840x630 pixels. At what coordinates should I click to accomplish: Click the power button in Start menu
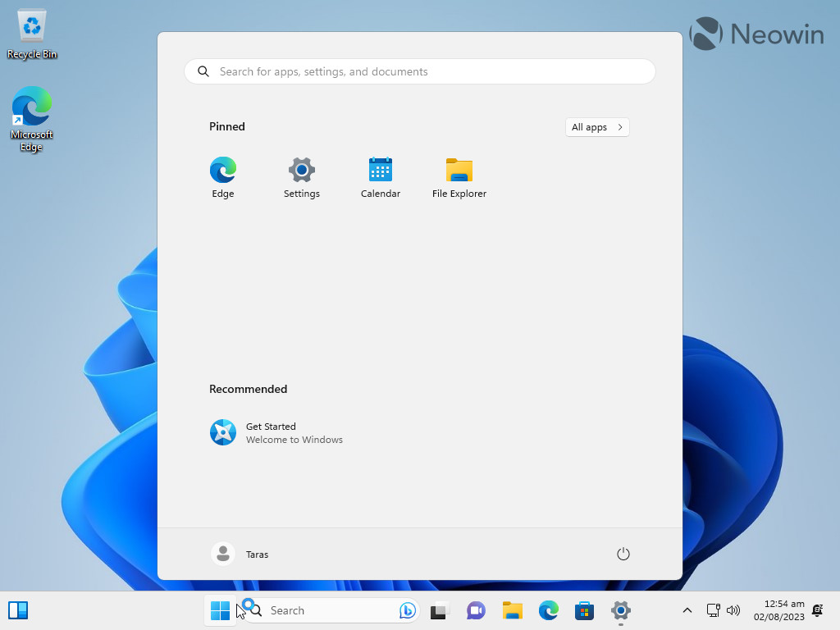click(623, 554)
